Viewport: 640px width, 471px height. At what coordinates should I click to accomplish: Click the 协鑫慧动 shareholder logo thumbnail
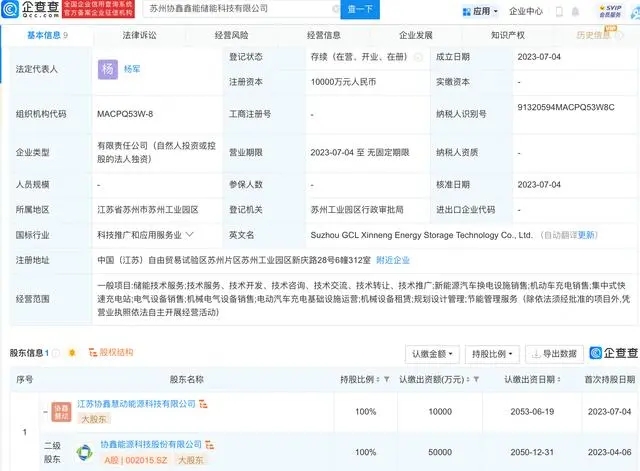pos(61,411)
